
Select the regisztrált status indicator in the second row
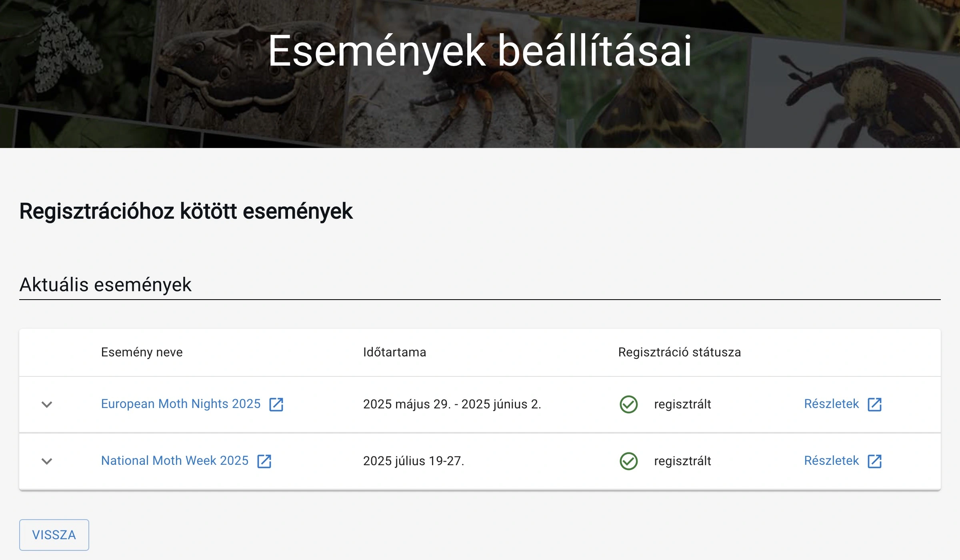pos(682,462)
